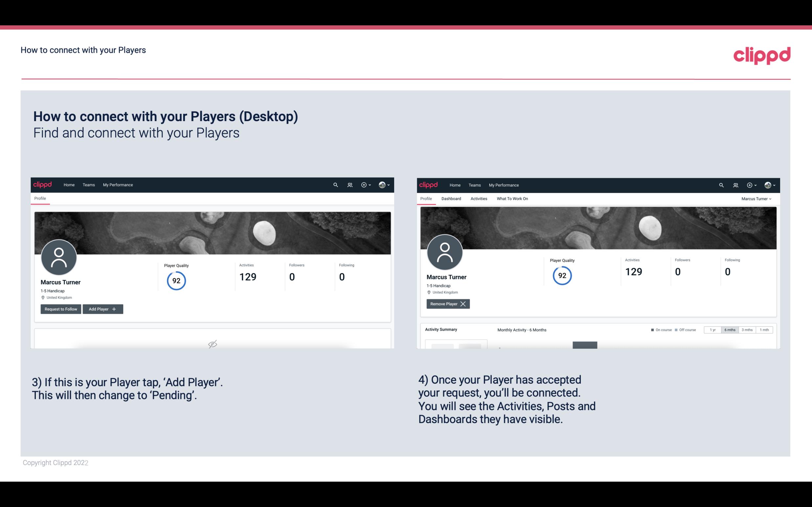The image size is (812, 507).
Task: Switch to the 'Activities' tab in right screenshot
Action: (x=479, y=199)
